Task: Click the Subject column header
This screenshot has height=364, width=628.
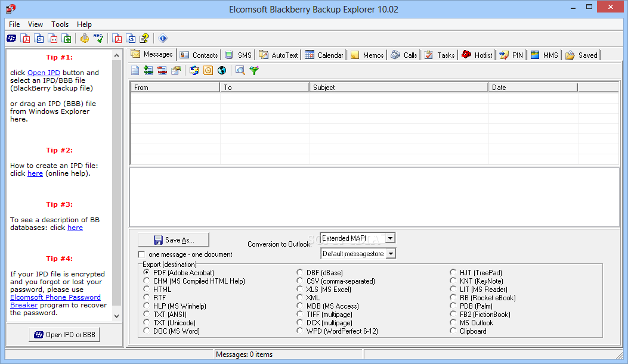Action: point(398,87)
